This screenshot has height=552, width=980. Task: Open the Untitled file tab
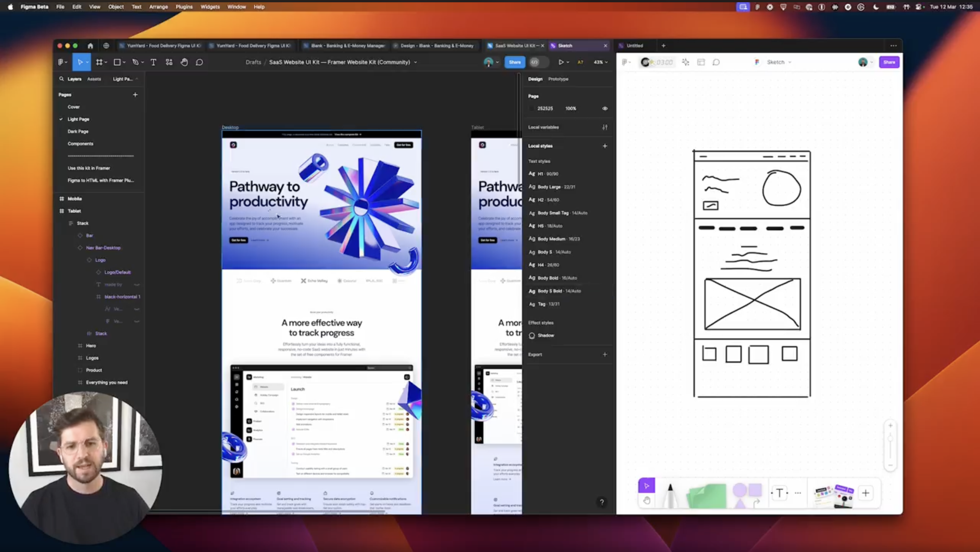635,46
